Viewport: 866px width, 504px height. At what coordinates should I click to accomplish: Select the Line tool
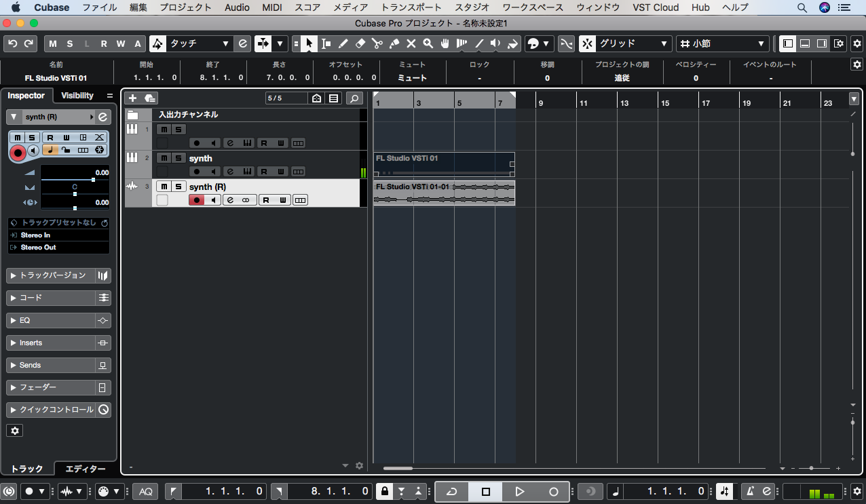(x=478, y=43)
